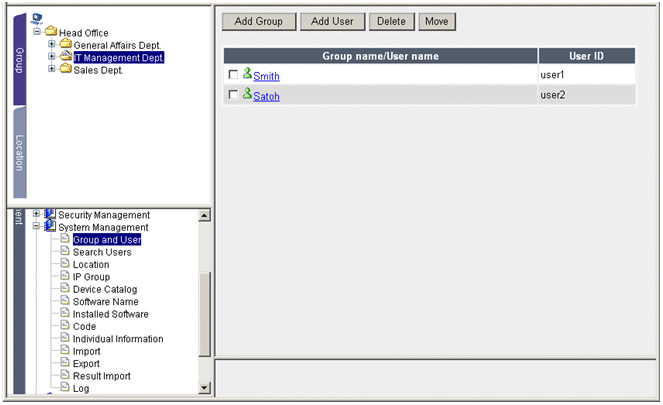Click the page icon next to Result Import
Image resolution: width=663 pixels, height=405 pixels.
(x=65, y=375)
